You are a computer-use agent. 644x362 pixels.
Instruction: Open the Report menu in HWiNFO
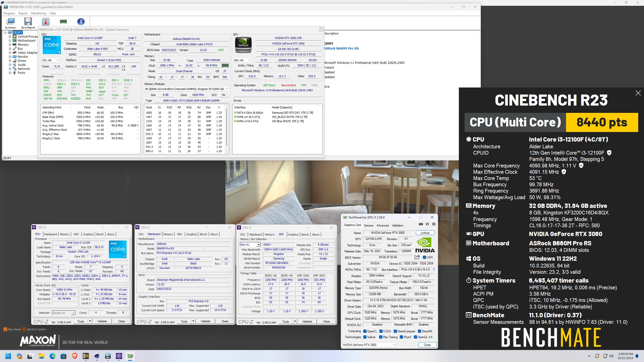(23, 13)
